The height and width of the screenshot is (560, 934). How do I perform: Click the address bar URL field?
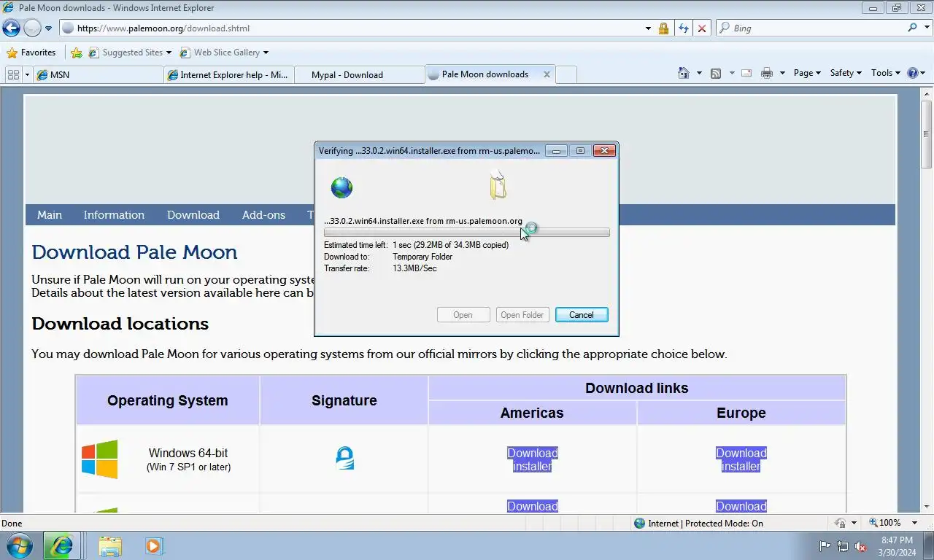(350, 28)
